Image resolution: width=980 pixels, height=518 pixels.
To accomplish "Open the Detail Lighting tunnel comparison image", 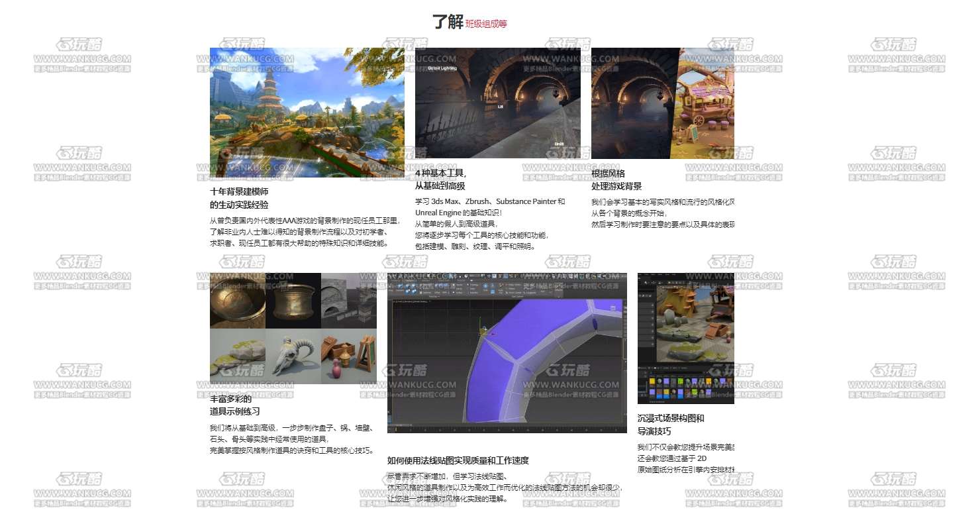I will pyautogui.click(x=498, y=103).
